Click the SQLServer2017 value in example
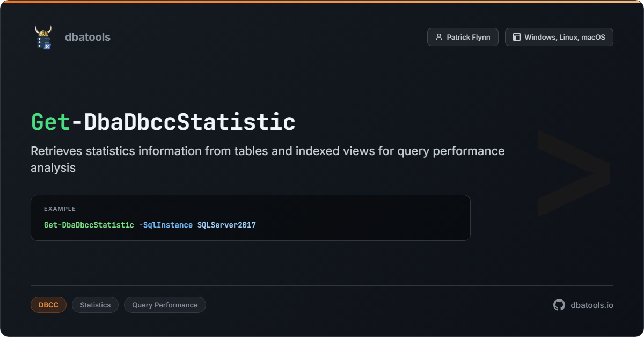The image size is (644, 337). (226, 225)
